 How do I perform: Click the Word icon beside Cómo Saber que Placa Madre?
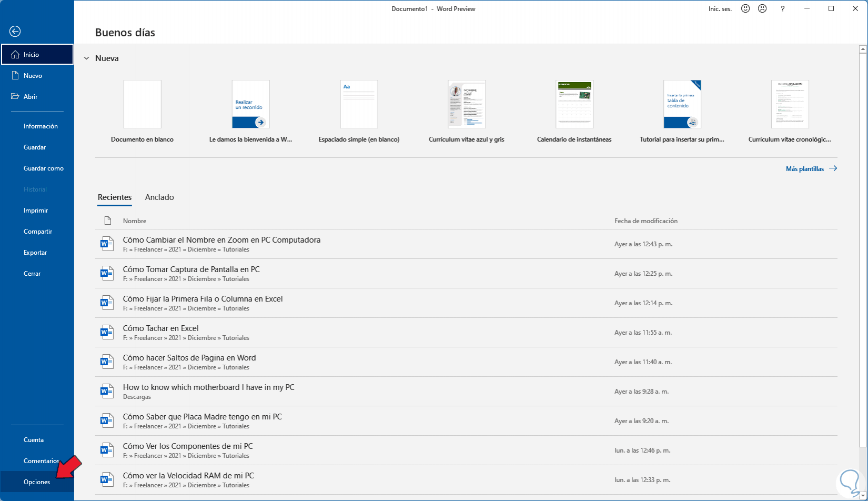pyautogui.click(x=107, y=420)
